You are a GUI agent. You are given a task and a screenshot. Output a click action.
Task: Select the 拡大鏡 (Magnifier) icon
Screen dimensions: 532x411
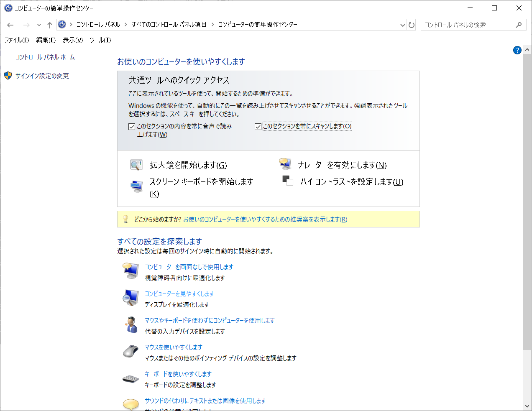pos(136,164)
